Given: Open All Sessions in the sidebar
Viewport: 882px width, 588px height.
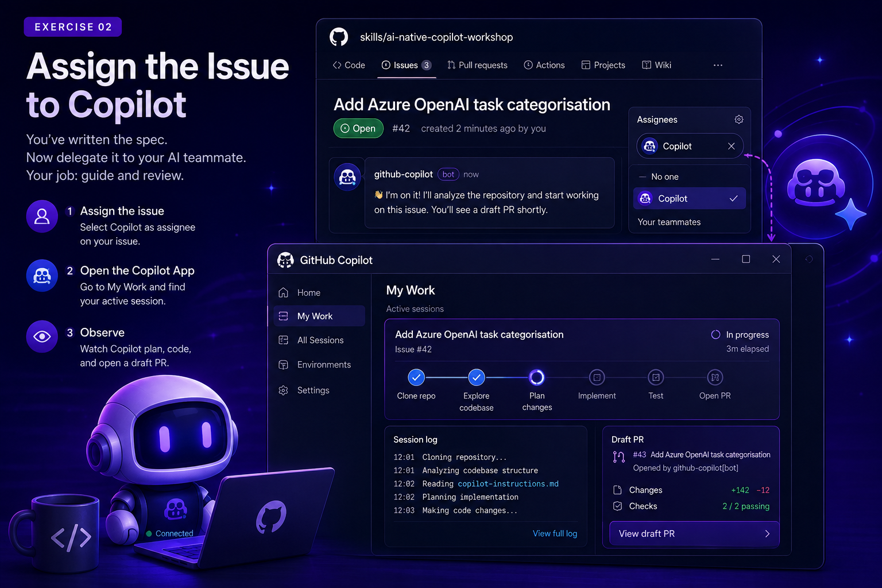Looking at the screenshot, I should pyautogui.click(x=319, y=341).
